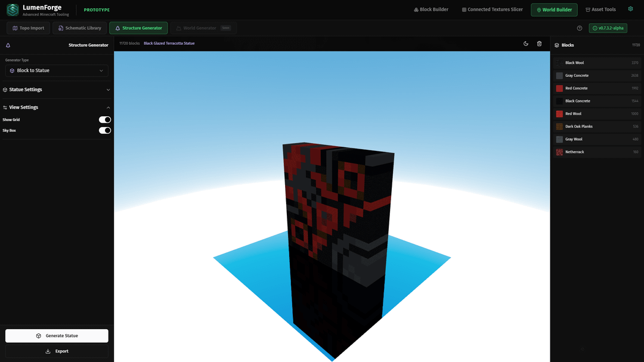Image resolution: width=644 pixels, height=362 pixels.
Task: Click the Blocks panel layers icon
Action: (557, 45)
